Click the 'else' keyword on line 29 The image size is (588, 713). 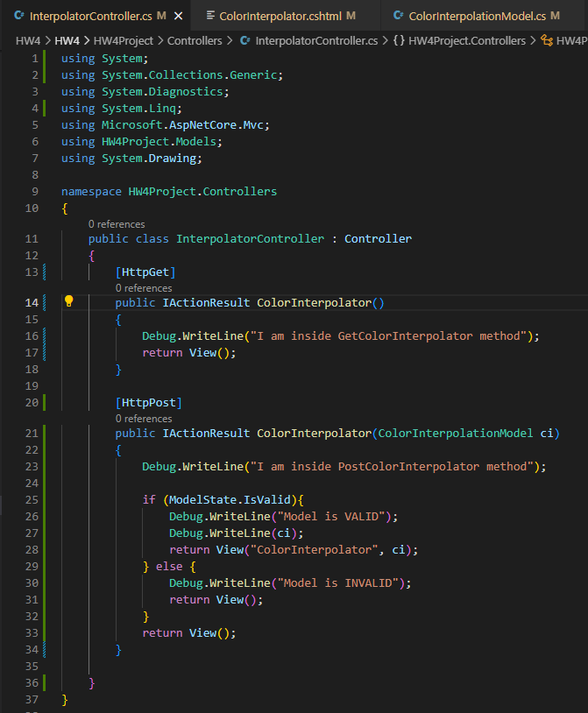tap(169, 567)
